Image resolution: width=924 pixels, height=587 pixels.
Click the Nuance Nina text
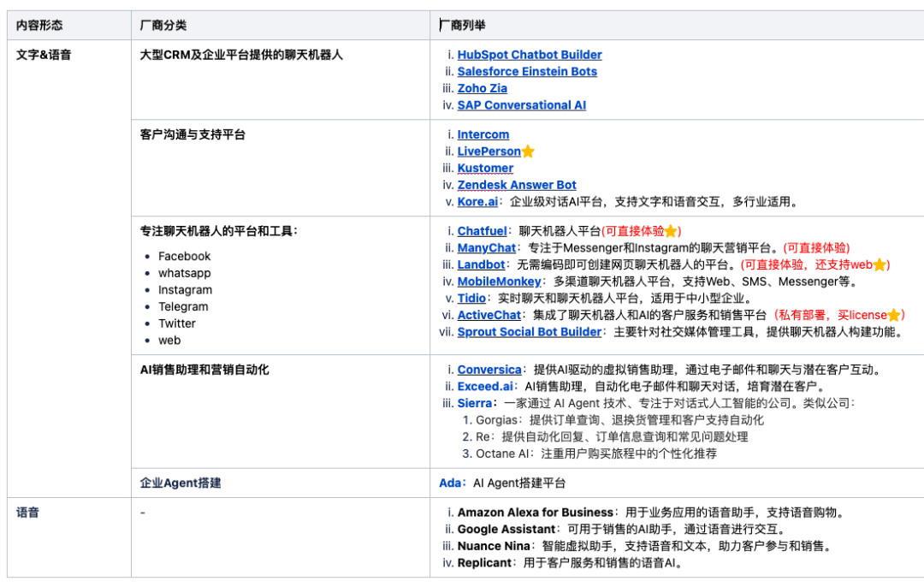494,546
